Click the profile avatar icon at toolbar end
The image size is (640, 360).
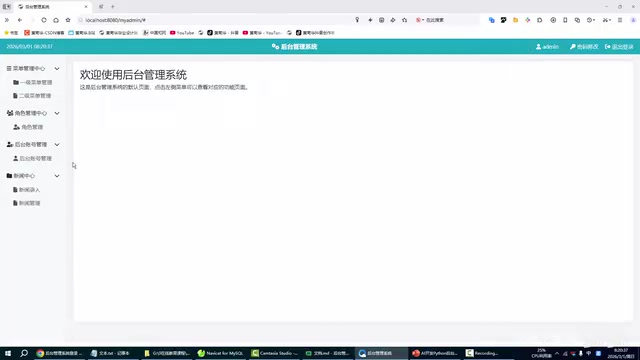click(x=633, y=20)
